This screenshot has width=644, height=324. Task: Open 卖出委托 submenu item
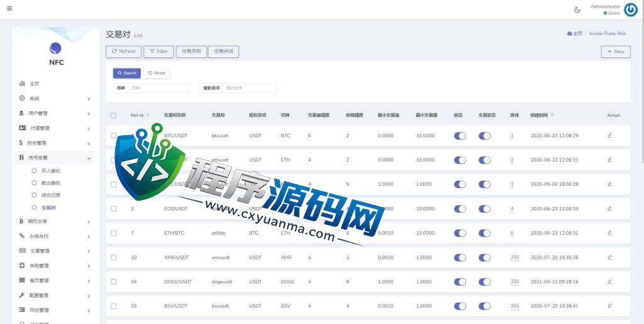coord(50,183)
